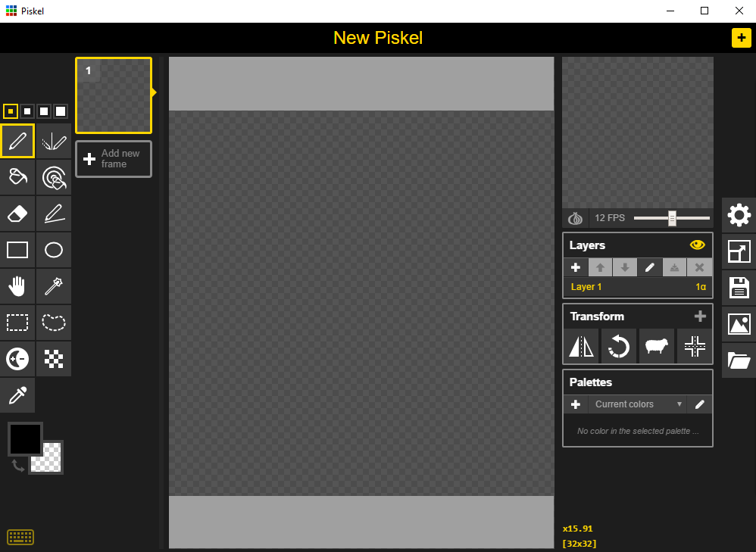The image size is (756, 552).
Task: Select the Stroke line tool
Action: [x=54, y=214]
